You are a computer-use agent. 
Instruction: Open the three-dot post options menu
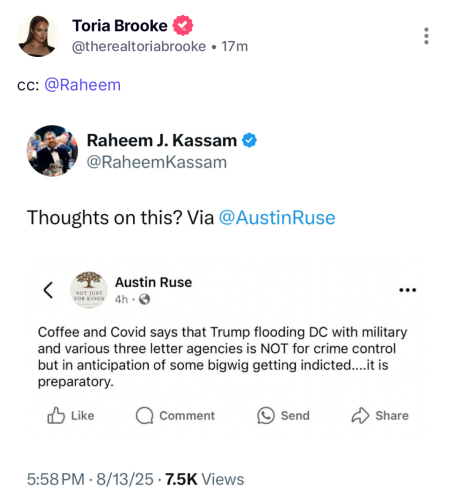(426, 36)
